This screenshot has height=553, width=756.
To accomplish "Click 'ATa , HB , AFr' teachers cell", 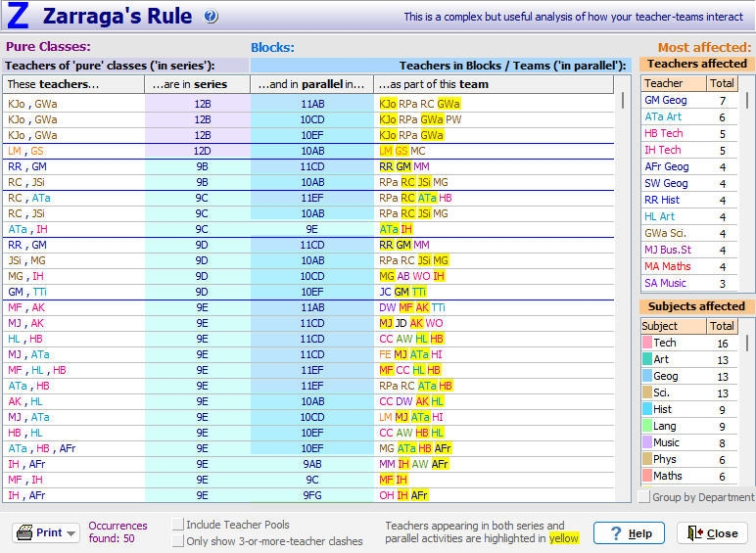I will pyautogui.click(x=73, y=448).
